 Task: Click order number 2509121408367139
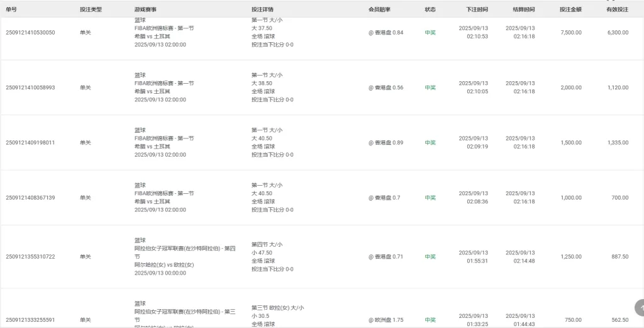pyautogui.click(x=30, y=198)
